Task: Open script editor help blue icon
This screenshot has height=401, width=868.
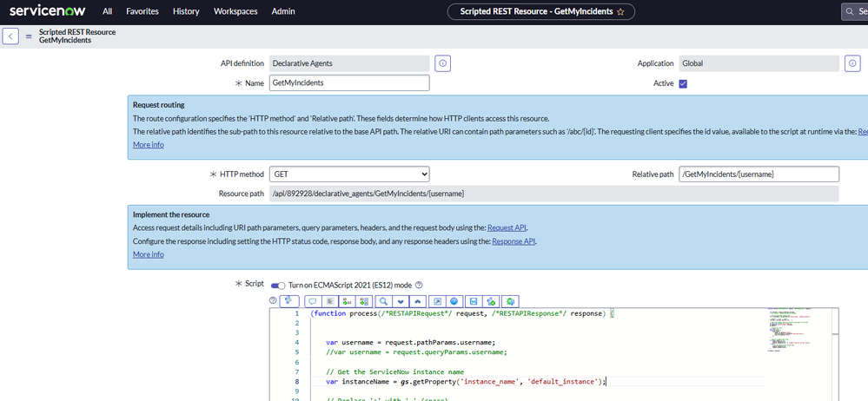Action: click(x=454, y=301)
